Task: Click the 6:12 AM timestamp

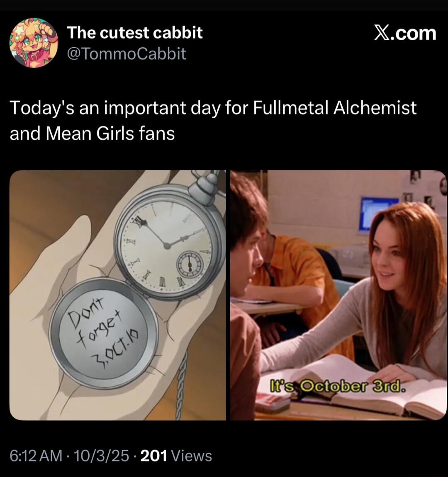Action: [x=36, y=456]
